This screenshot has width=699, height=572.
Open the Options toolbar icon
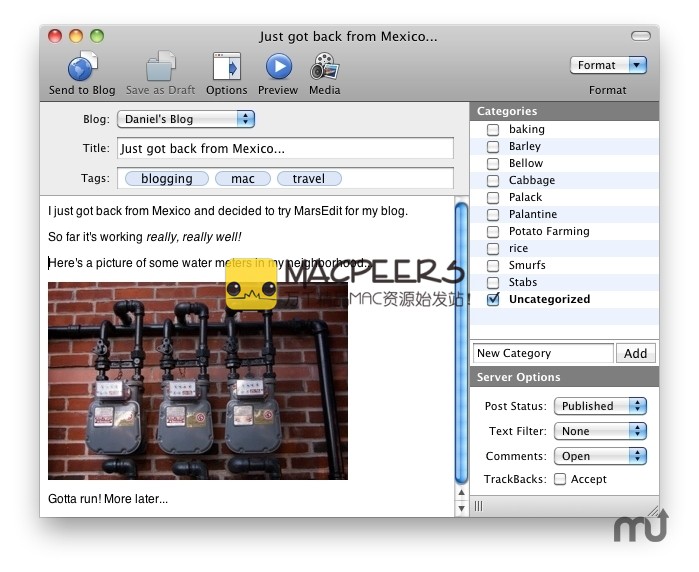227,67
